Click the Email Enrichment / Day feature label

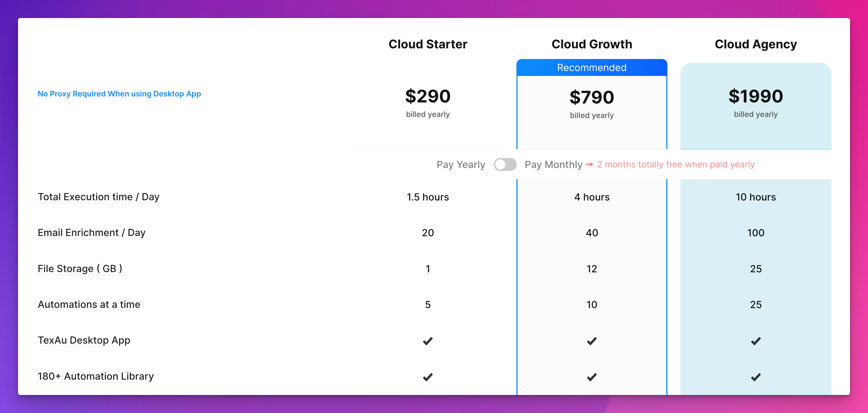tap(91, 233)
